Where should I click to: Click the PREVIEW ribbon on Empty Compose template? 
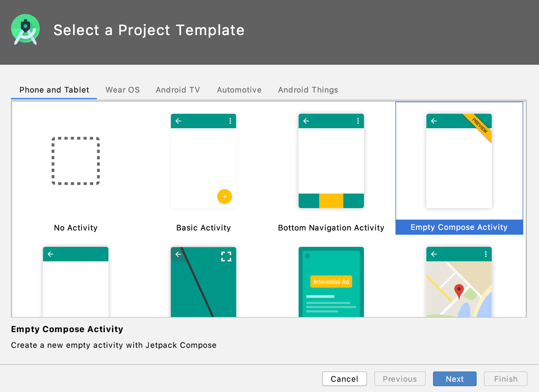[x=479, y=126]
